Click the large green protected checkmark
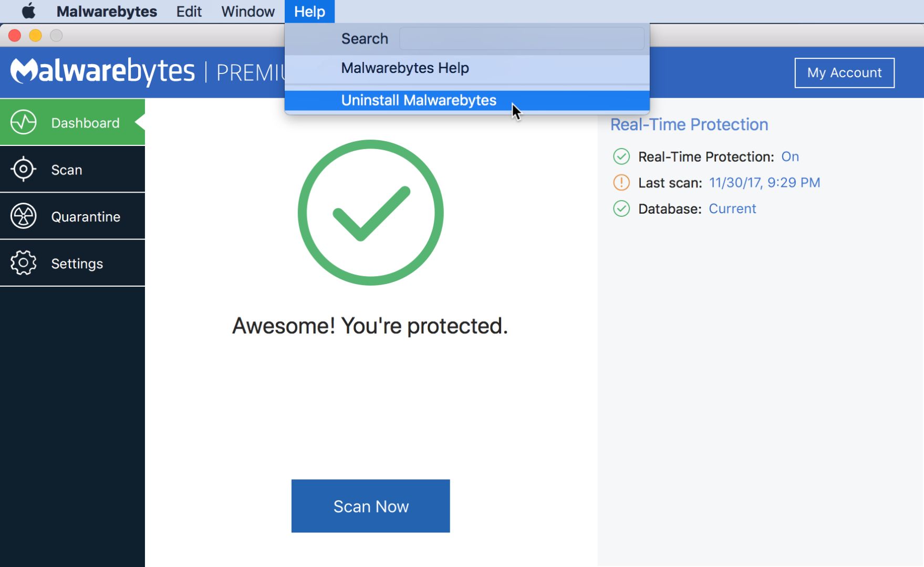The width and height of the screenshot is (924, 567). pos(371,213)
